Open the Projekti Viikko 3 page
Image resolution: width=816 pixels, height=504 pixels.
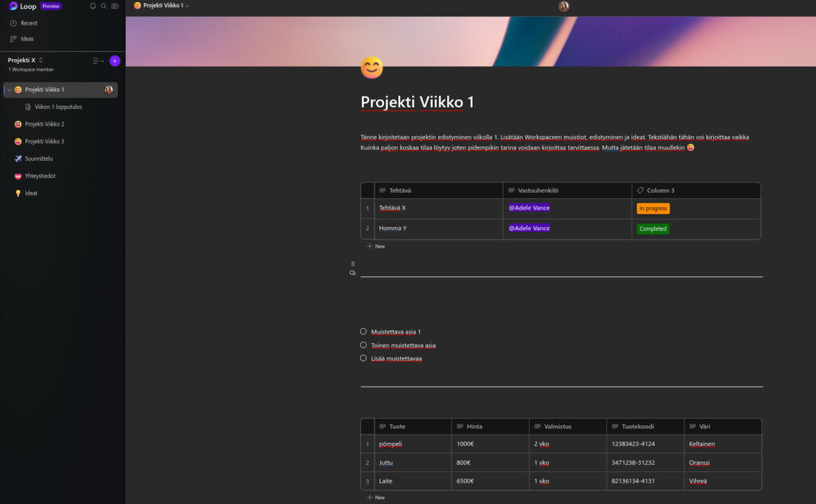[45, 141]
